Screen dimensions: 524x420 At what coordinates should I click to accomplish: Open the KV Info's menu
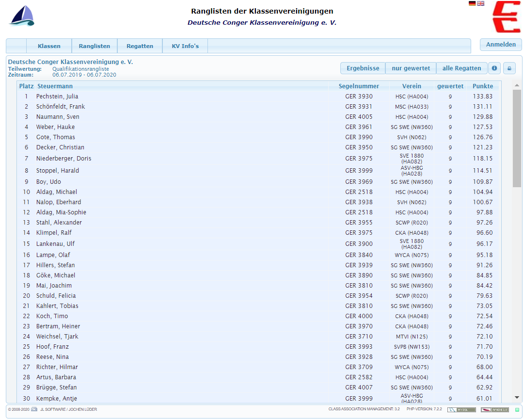185,46
